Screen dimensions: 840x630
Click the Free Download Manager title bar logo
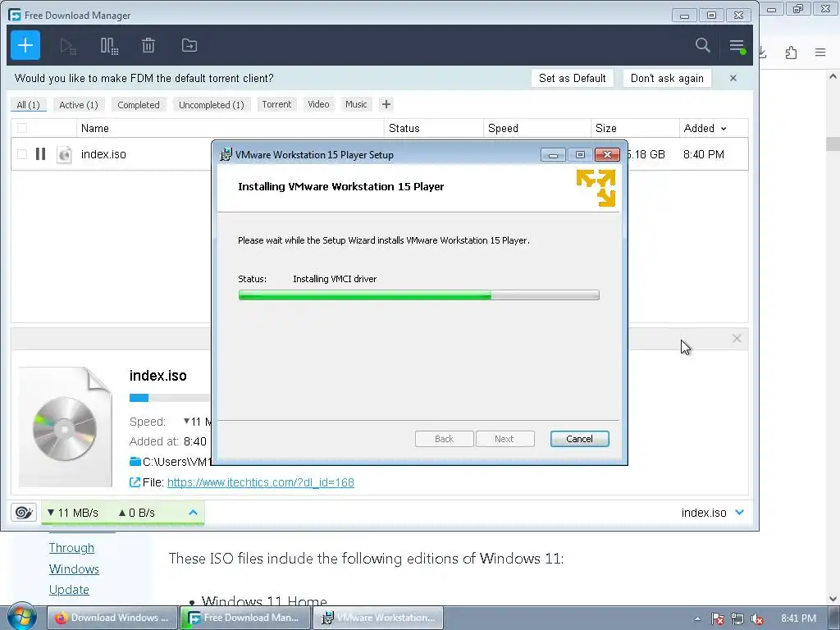click(x=15, y=15)
